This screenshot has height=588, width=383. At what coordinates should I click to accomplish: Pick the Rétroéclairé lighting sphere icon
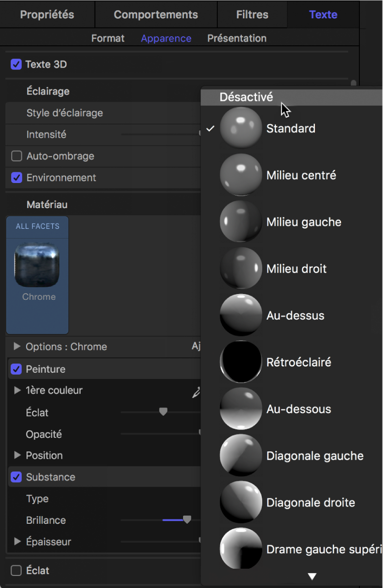click(241, 362)
